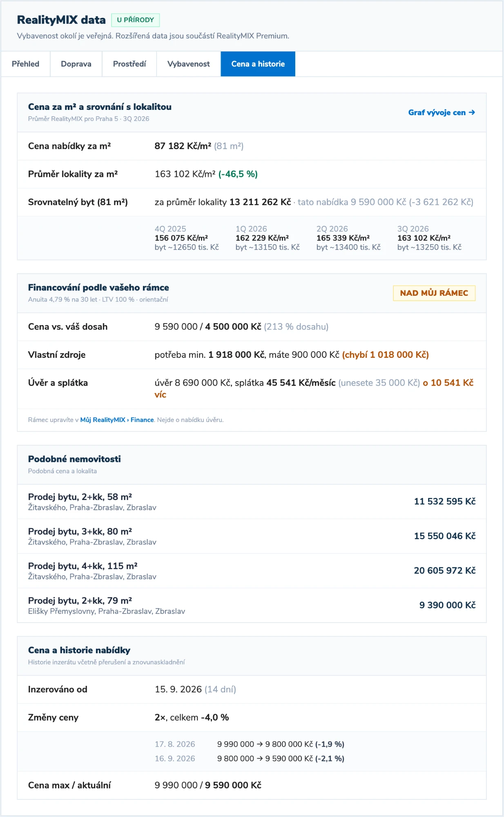Image resolution: width=504 pixels, height=817 pixels.
Task: Switch to the Doprava tab
Action: click(x=76, y=64)
